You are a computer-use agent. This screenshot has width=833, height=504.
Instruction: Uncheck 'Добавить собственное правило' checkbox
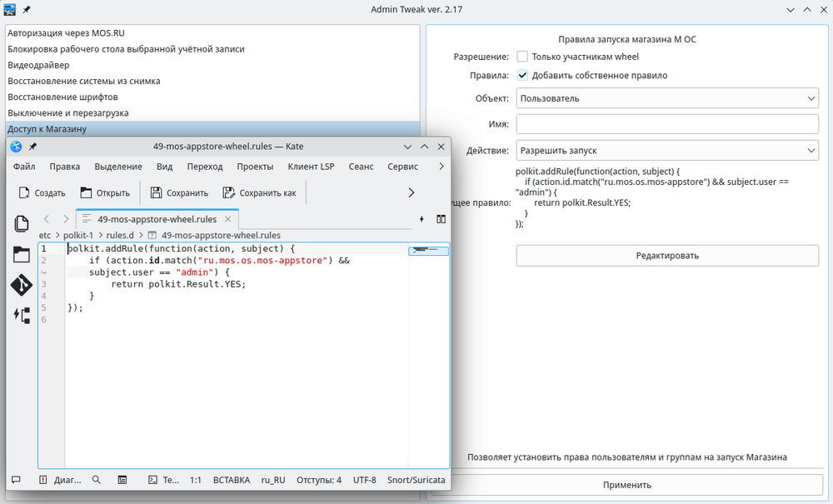(522, 75)
